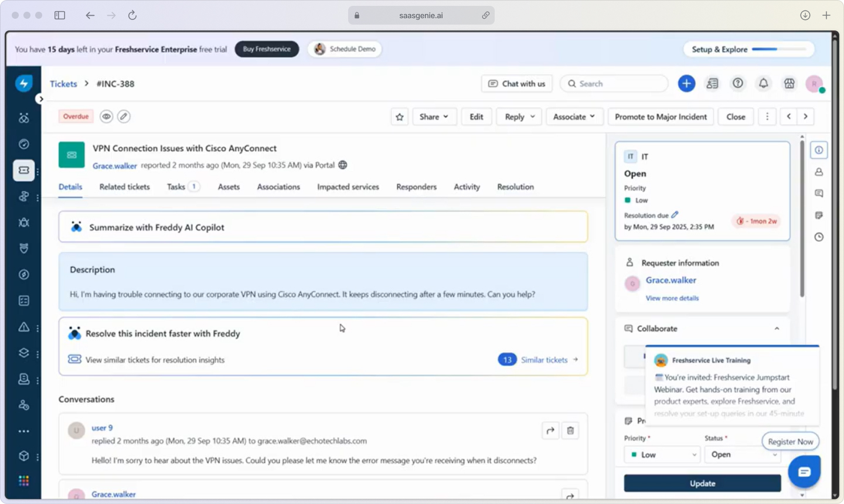Open the Associate dropdown

574,117
